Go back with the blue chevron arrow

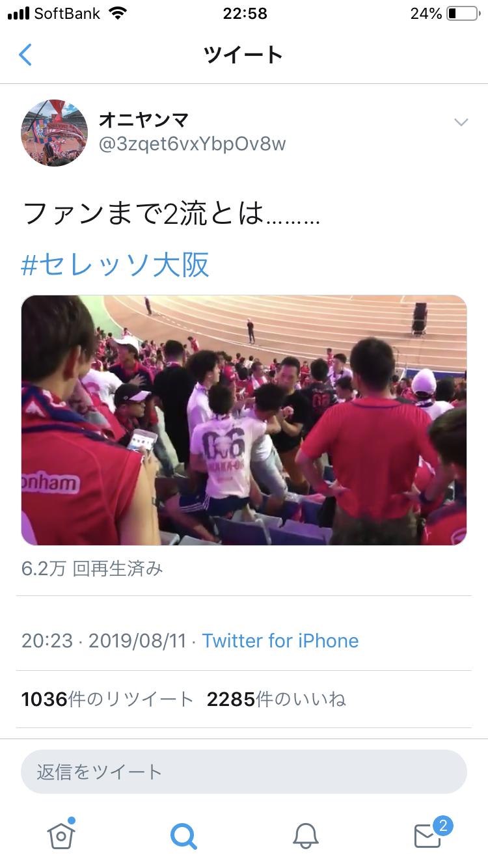pyautogui.click(x=25, y=55)
